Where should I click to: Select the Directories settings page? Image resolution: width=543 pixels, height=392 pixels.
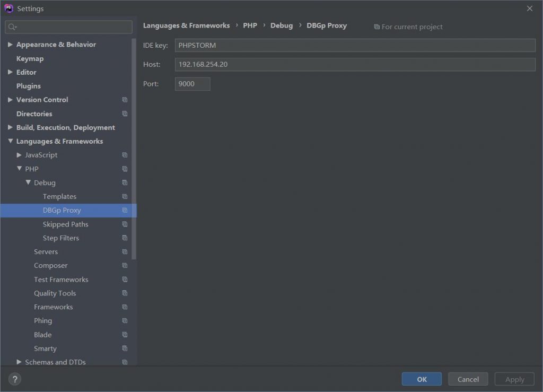point(34,114)
